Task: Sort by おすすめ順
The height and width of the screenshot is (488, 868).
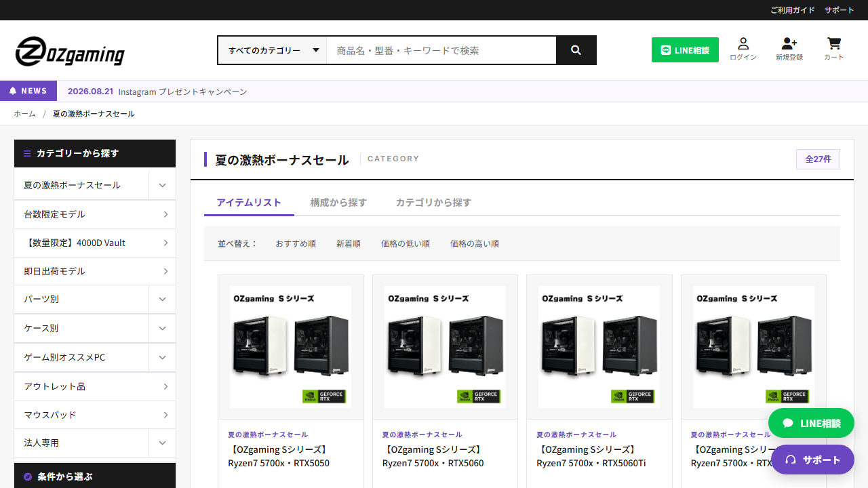Action: (x=296, y=243)
